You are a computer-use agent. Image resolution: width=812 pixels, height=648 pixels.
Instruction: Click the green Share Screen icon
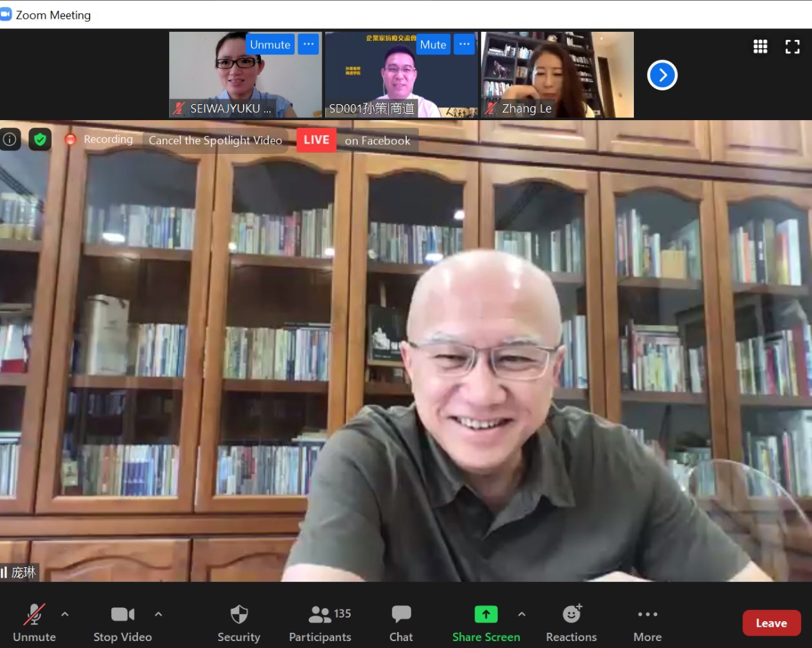[x=486, y=614]
